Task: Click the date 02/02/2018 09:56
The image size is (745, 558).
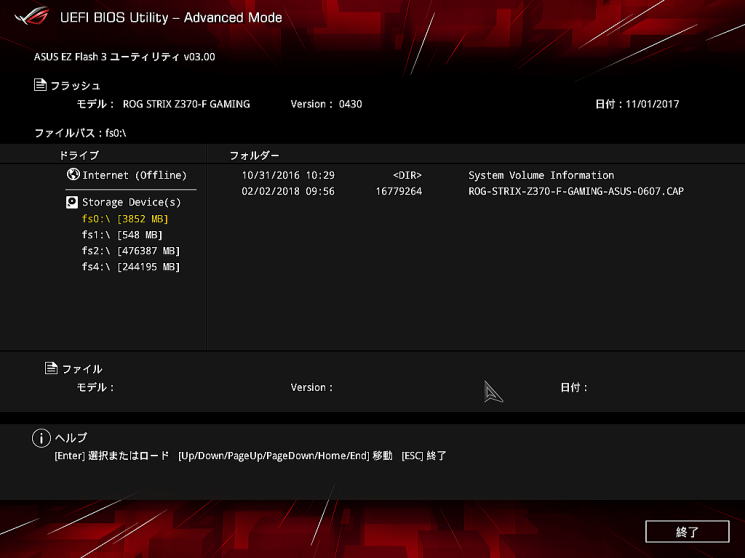Action: coord(288,191)
